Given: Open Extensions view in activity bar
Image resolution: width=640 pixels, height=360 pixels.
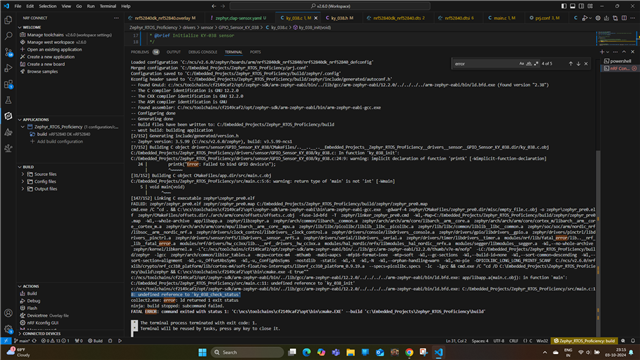Looking at the screenshot, I should click(x=8, y=84).
